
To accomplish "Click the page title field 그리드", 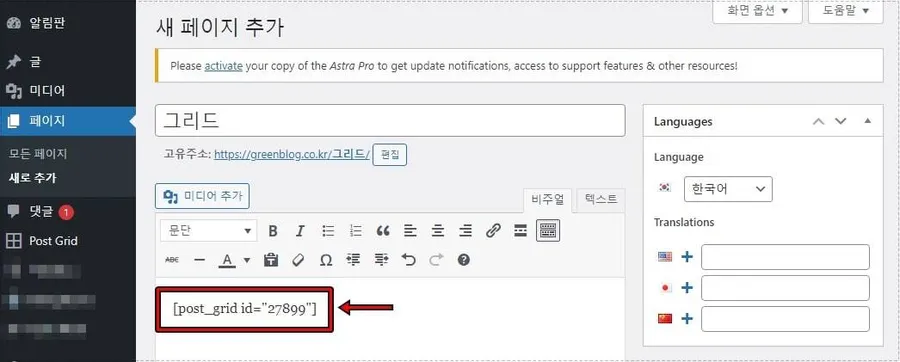I will 390,120.
